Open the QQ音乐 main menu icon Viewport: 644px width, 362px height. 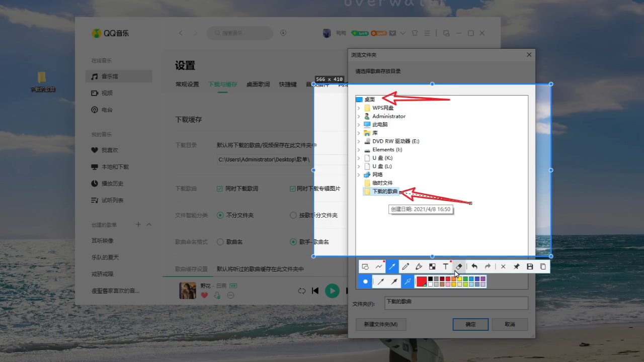[x=427, y=33]
